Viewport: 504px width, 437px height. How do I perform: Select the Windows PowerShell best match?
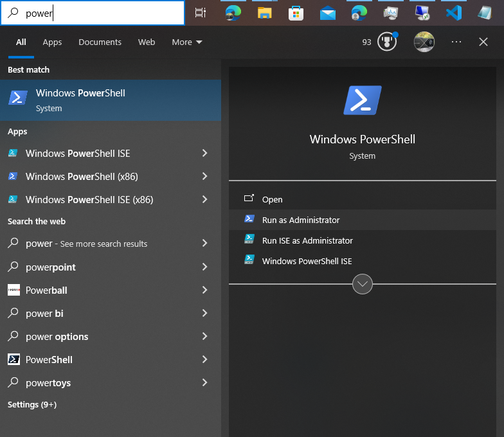tap(111, 100)
